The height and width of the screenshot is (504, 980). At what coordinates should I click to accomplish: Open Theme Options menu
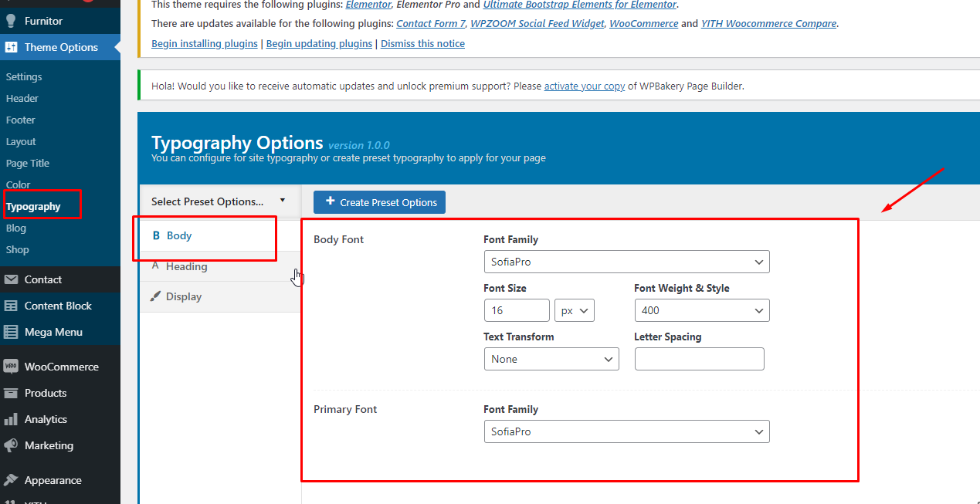click(x=60, y=47)
